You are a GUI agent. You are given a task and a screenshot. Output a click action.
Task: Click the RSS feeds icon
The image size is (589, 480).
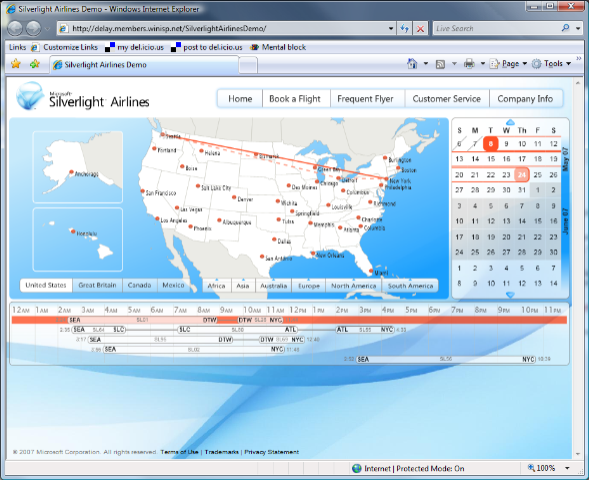[x=440, y=64]
